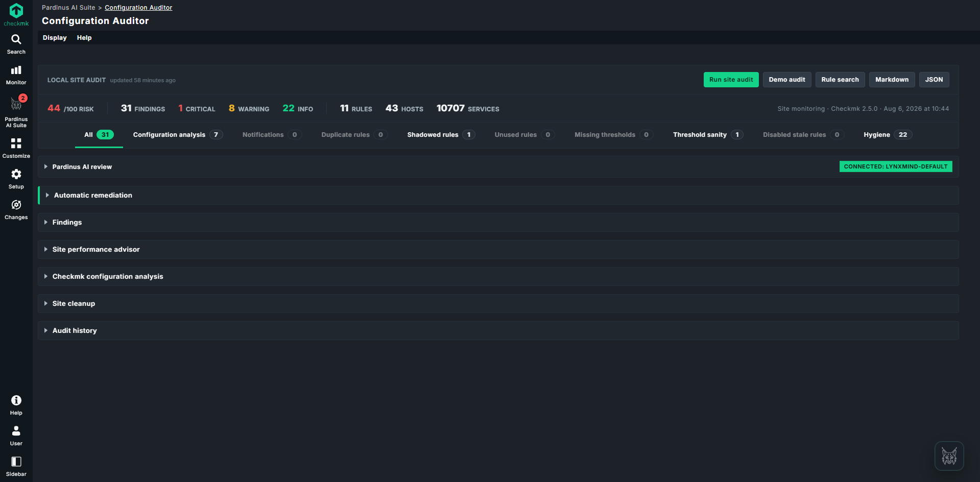Image resolution: width=980 pixels, height=482 pixels.
Task: Click the Configuration Auditor breadcrumb link
Action: pos(138,8)
